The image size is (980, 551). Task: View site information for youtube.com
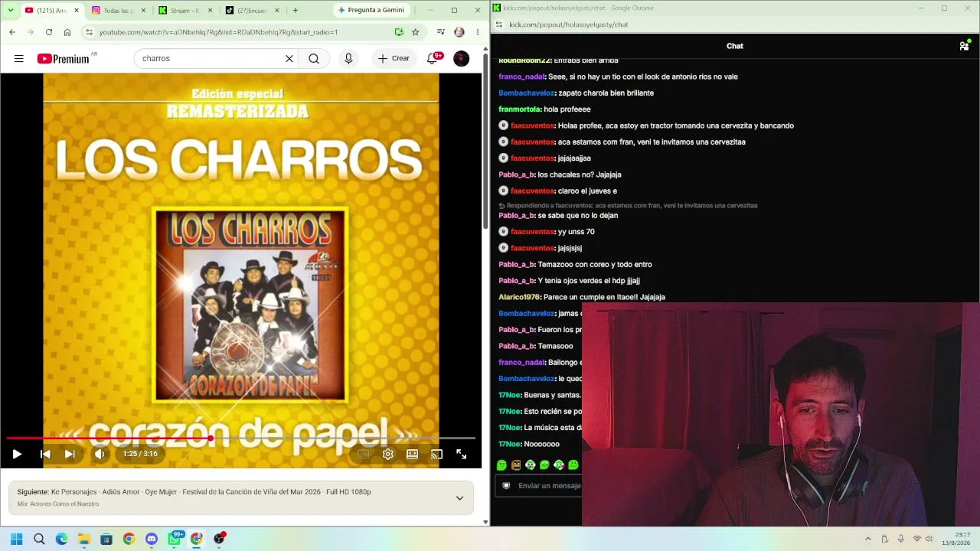[90, 32]
